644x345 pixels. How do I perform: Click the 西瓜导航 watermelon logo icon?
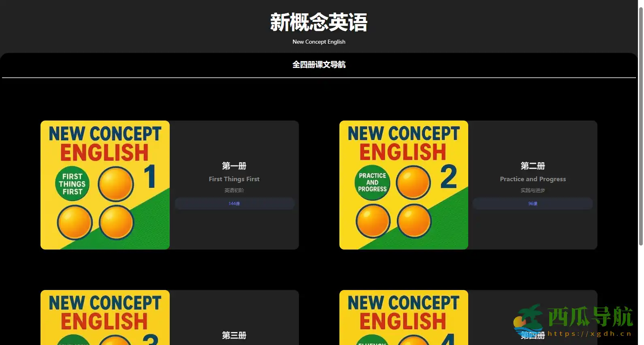(529, 319)
